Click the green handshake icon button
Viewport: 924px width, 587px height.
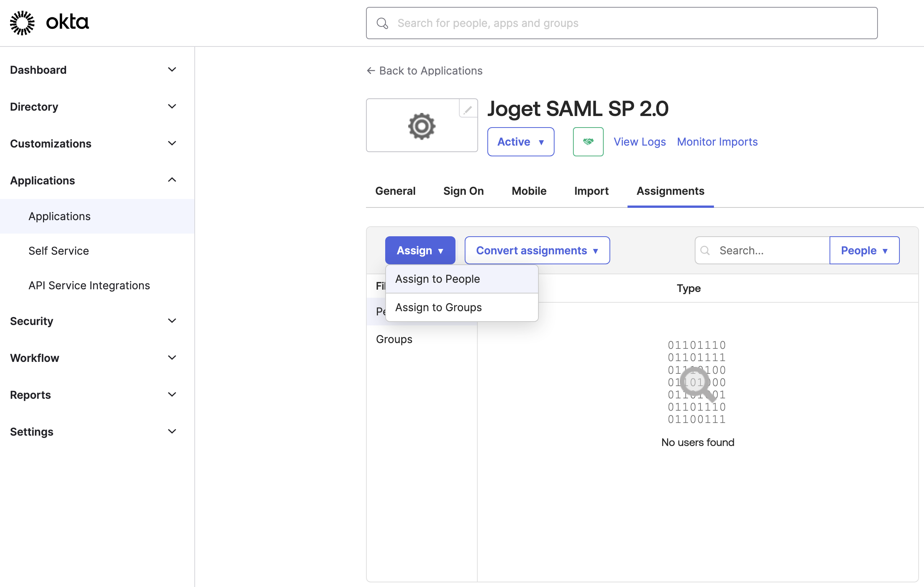pos(588,142)
